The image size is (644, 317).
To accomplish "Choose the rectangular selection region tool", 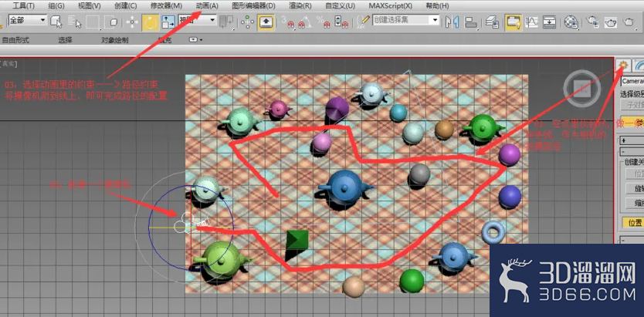I will pos(93,22).
